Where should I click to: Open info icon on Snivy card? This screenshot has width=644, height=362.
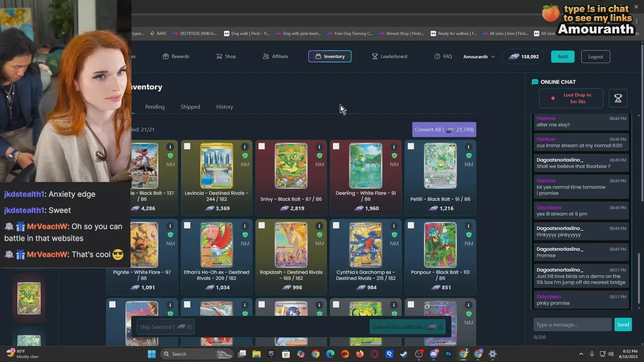319,147
